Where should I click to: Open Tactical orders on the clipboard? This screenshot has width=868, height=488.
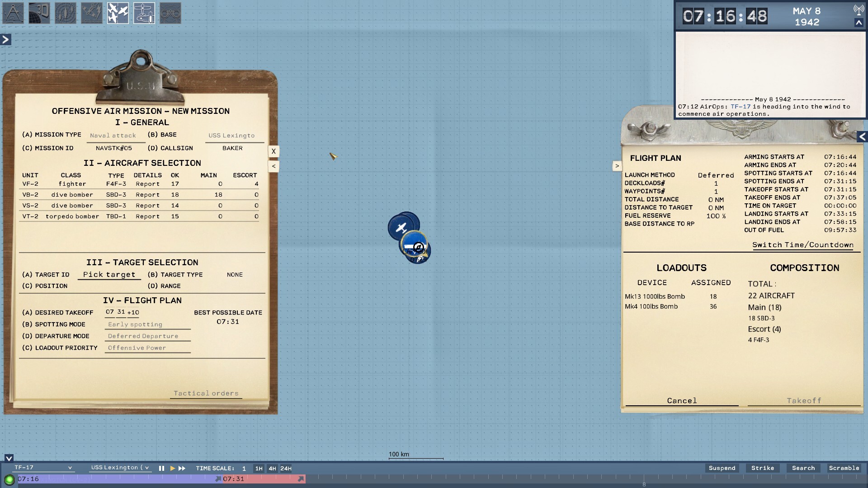206,394
